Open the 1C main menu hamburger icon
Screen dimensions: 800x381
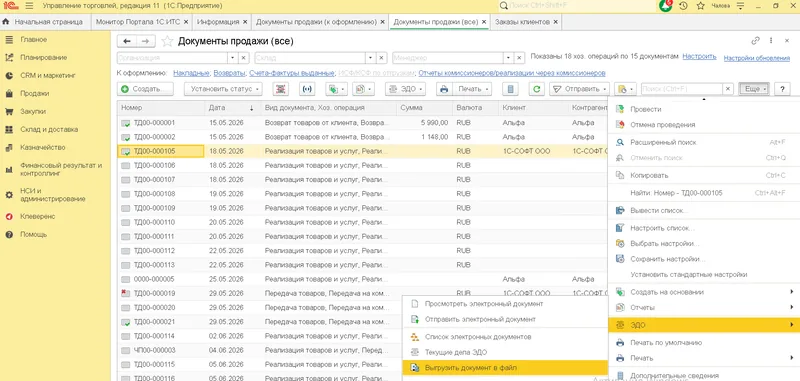tap(29, 6)
